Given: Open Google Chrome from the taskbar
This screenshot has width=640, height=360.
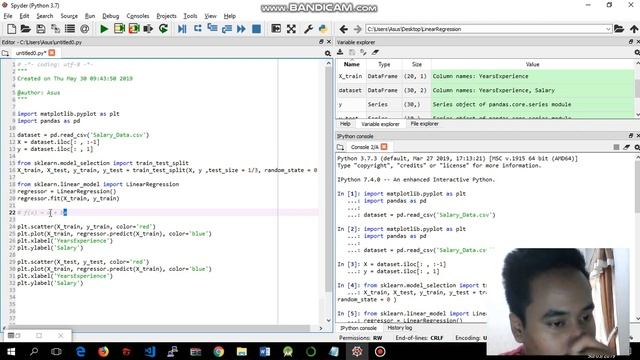Looking at the screenshot, I should coord(219,351).
